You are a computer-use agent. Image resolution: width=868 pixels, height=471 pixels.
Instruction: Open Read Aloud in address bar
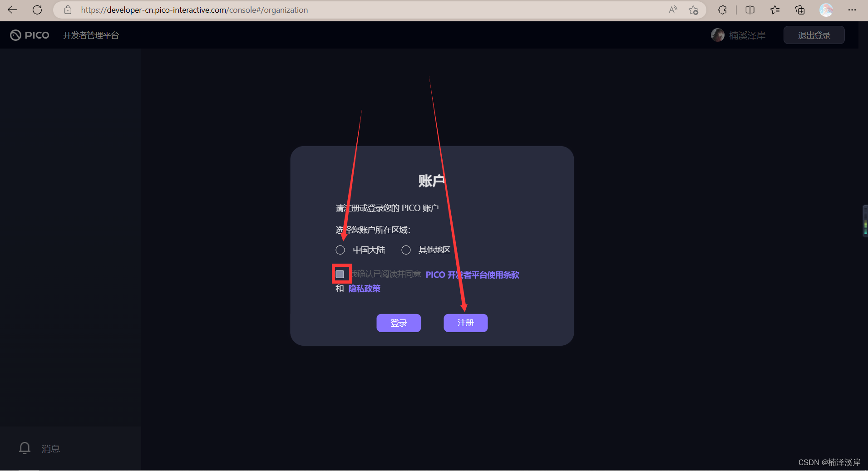pyautogui.click(x=673, y=10)
